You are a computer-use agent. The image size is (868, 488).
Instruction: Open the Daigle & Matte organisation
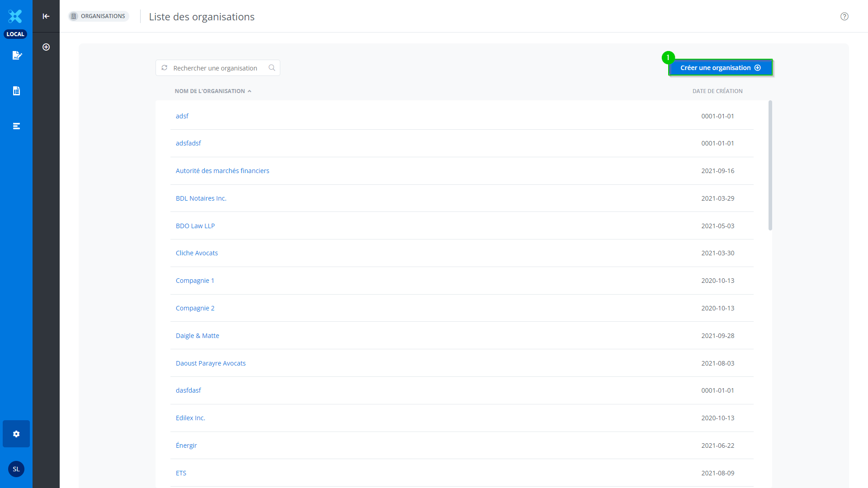tap(197, 336)
